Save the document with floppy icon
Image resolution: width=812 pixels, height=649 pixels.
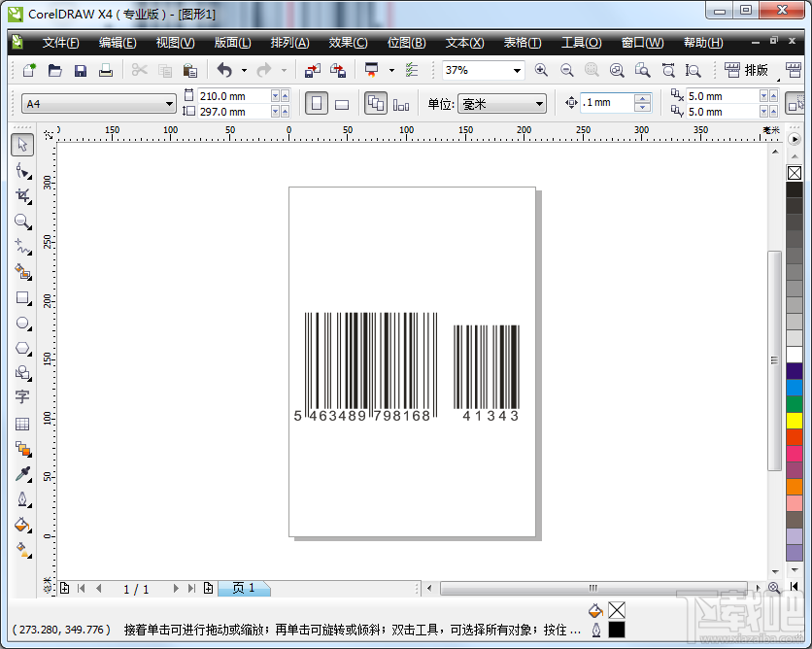point(81,70)
